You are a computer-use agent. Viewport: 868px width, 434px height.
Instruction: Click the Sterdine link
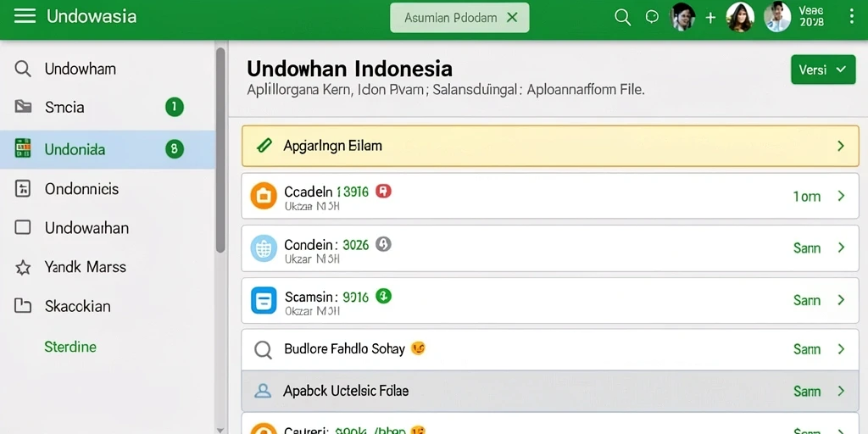[x=70, y=347]
